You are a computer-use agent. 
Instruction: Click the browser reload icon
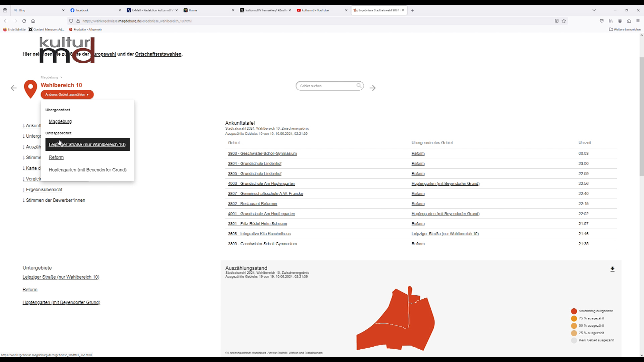24,21
